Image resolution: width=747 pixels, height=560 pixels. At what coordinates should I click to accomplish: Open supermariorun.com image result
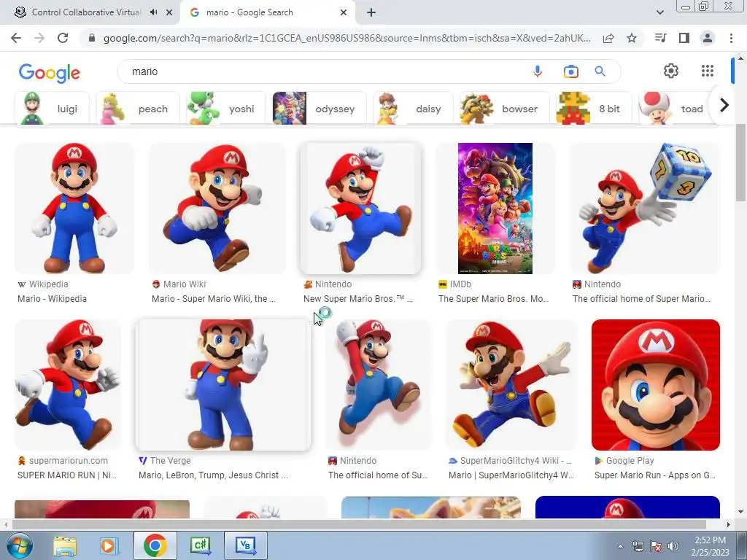point(68,385)
